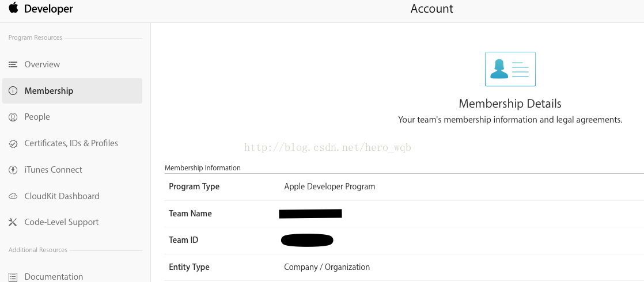
Task: Click the Certificates checkmark badge icon
Action: click(x=13, y=144)
